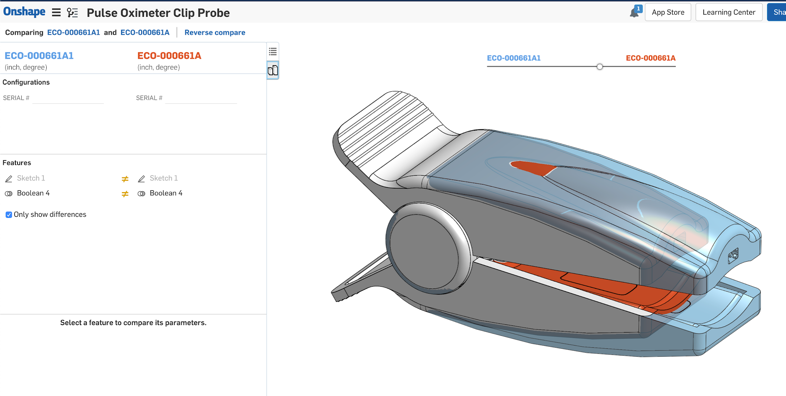Select right-side Sketch 1 feature

click(163, 178)
